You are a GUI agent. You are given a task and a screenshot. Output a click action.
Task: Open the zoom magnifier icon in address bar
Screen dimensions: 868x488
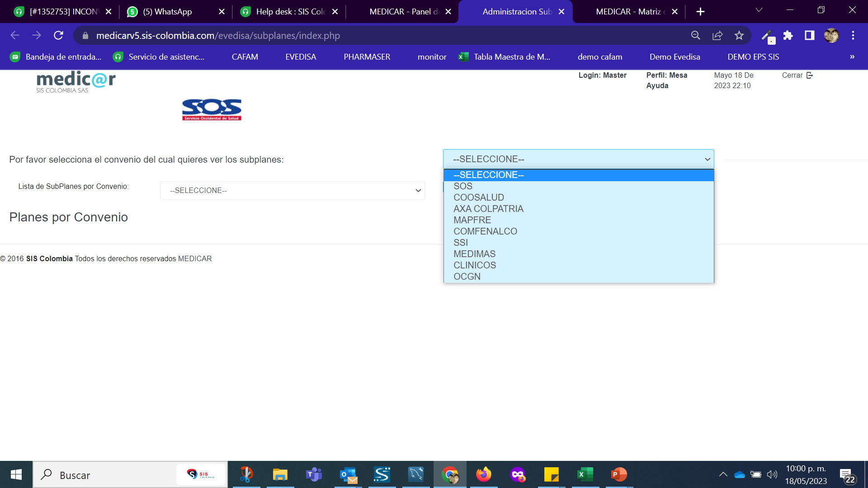click(696, 35)
